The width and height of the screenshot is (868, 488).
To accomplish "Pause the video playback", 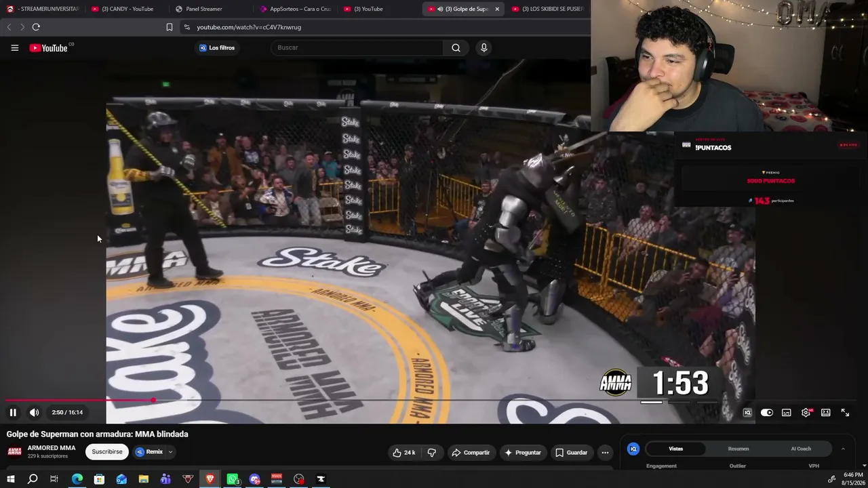I will point(13,412).
